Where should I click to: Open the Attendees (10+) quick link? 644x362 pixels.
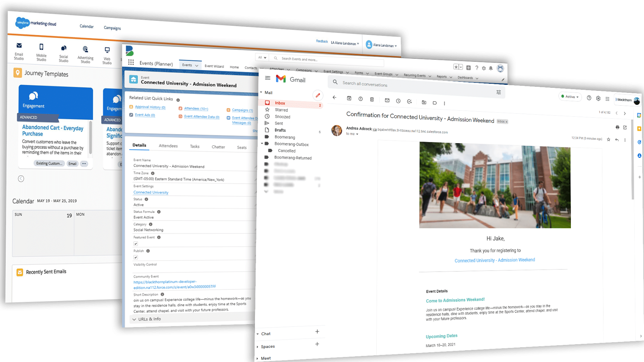tap(196, 109)
